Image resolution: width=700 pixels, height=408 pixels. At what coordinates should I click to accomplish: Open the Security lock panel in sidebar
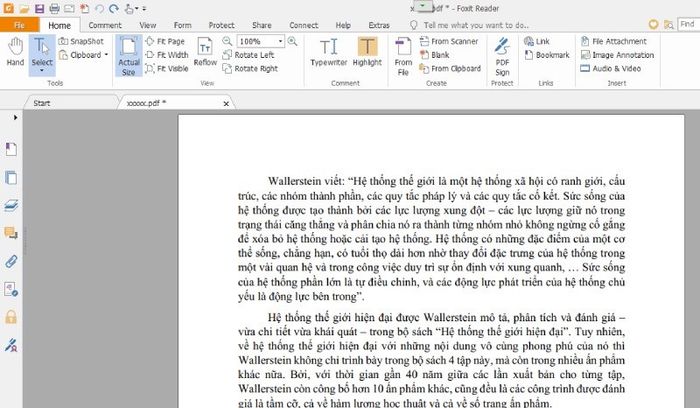coord(12,316)
